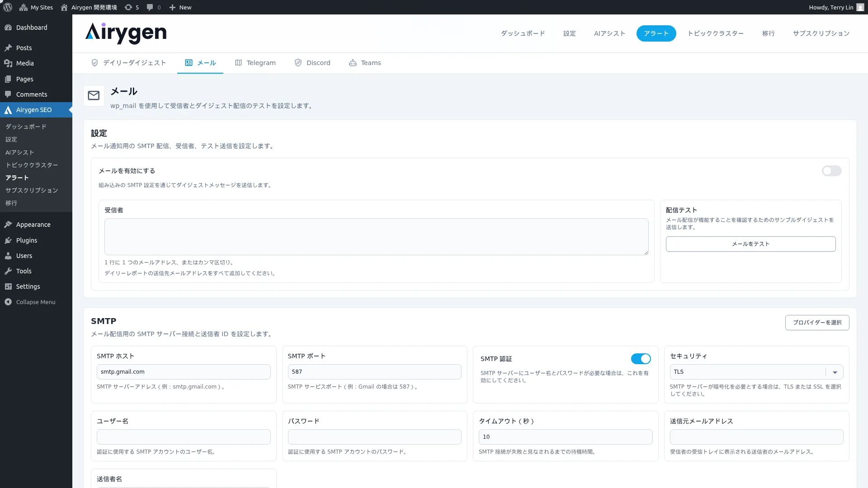Viewport: 868px width, 488px height.
Task: Open the My Sites menu
Action: (x=36, y=7)
